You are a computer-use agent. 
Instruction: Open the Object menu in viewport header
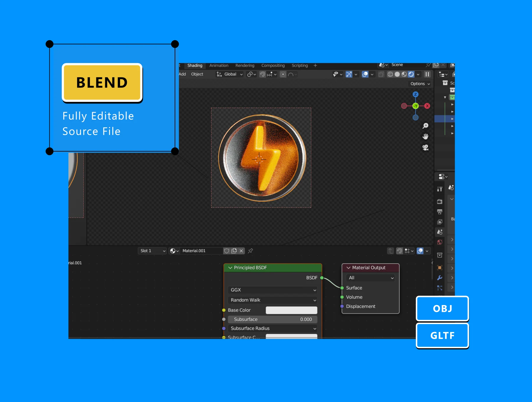coord(197,74)
